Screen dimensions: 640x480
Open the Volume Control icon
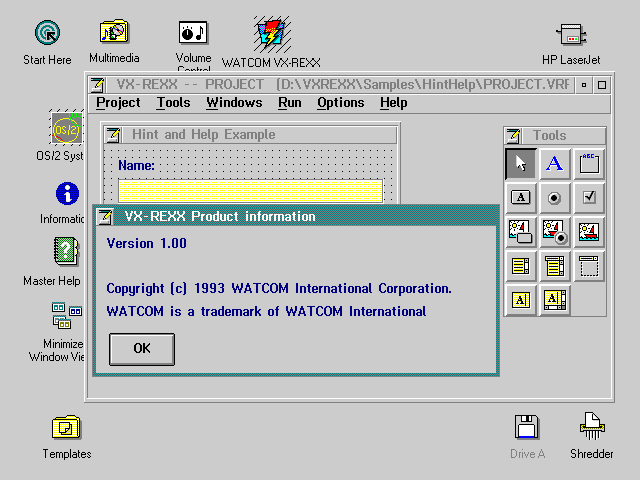coord(193,33)
